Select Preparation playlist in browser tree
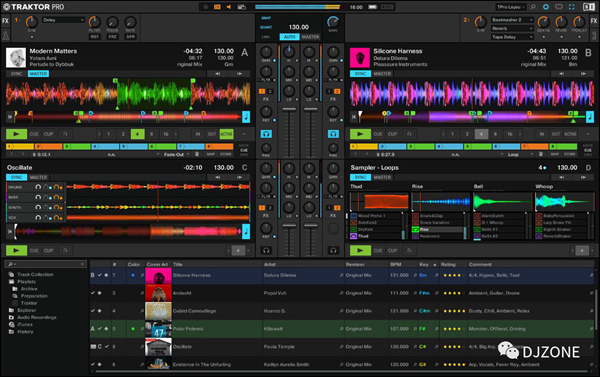This screenshot has width=600, height=377. tap(34, 296)
